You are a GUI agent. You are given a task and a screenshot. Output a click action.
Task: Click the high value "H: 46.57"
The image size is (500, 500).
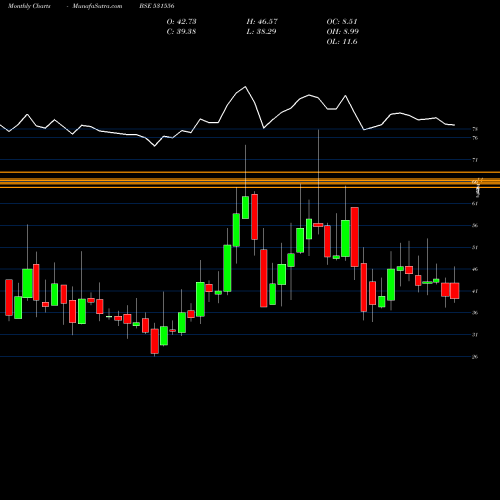pyautogui.click(x=262, y=21)
